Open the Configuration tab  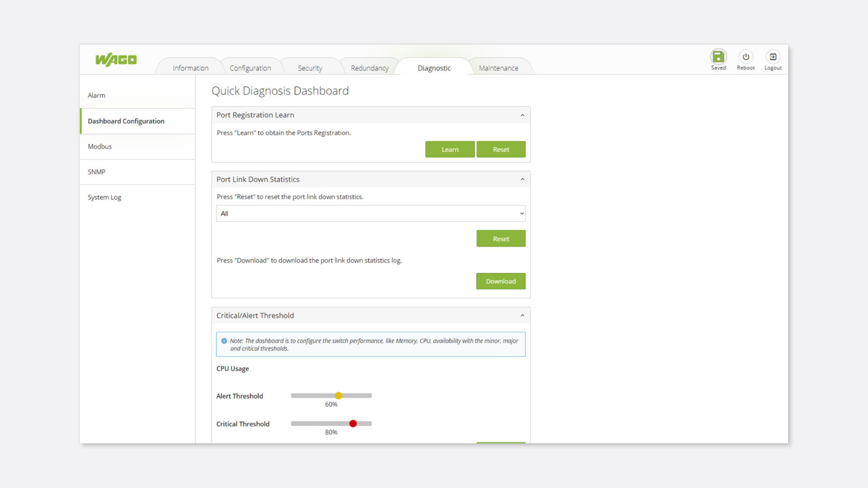(x=250, y=68)
